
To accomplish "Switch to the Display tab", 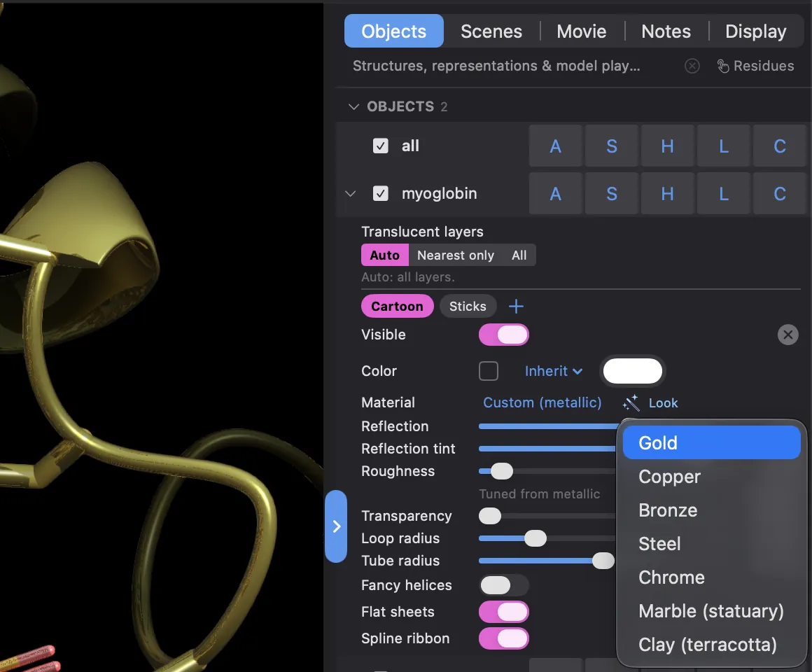I will (755, 31).
